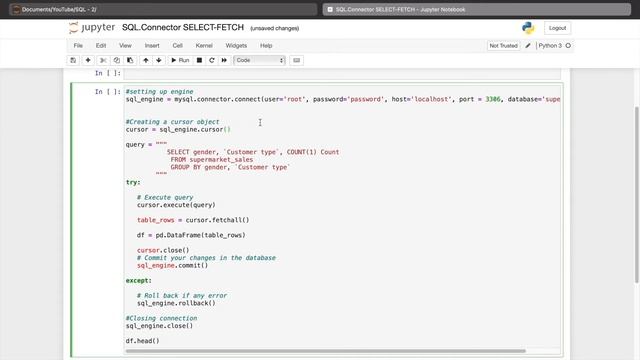The height and width of the screenshot is (360, 640).
Task: Insert cell below with plus icon
Action: [x=88, y=60]
